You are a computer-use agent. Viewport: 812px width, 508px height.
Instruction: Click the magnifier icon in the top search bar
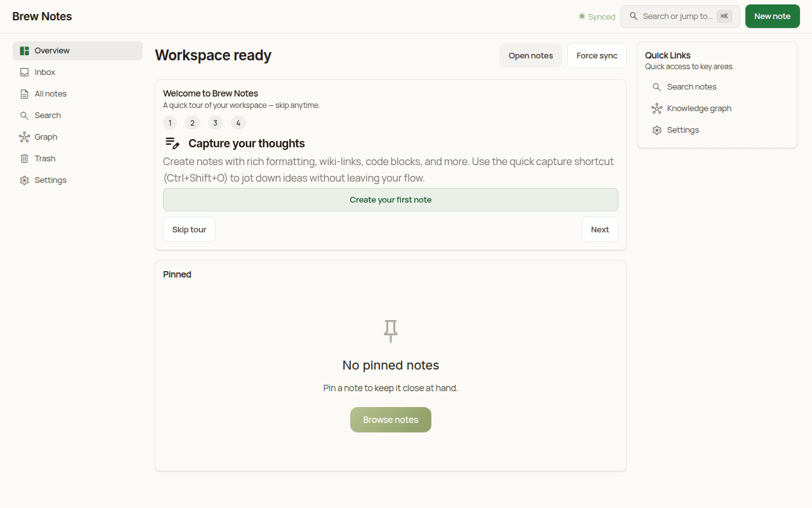633,17
